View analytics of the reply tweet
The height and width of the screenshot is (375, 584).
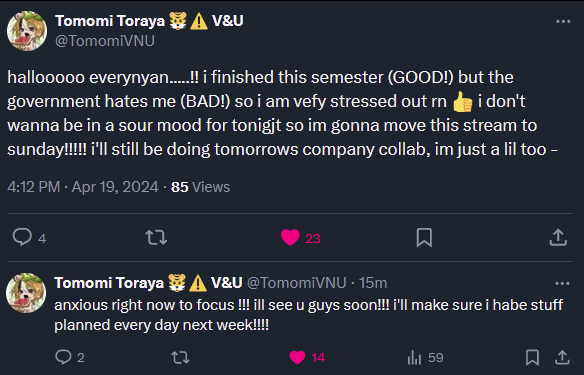(x=414, y=357)
